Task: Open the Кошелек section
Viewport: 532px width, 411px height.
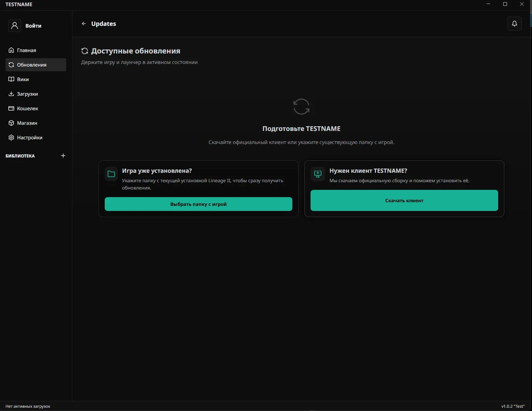Action: [x=36, y=108]
